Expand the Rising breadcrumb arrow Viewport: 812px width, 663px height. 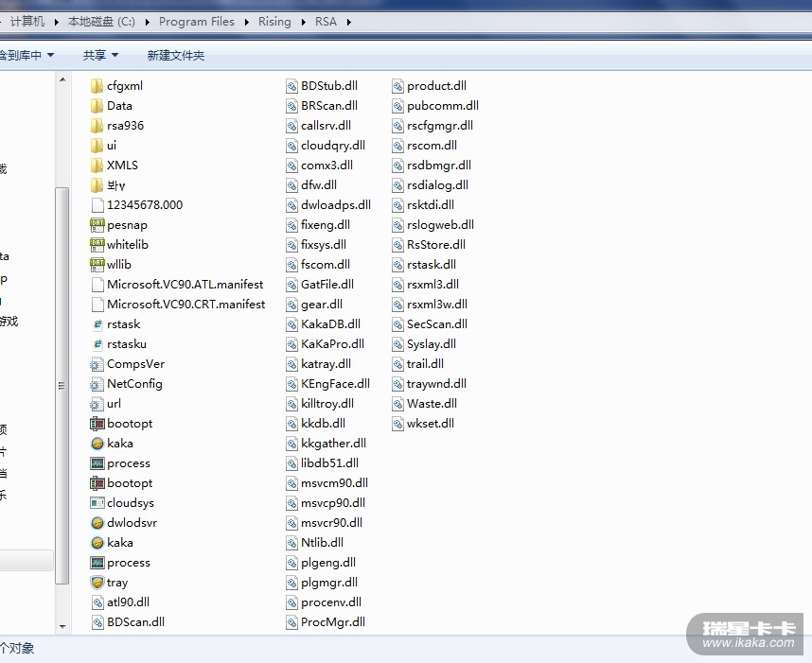pyautogui.click(x=304, y=23)
